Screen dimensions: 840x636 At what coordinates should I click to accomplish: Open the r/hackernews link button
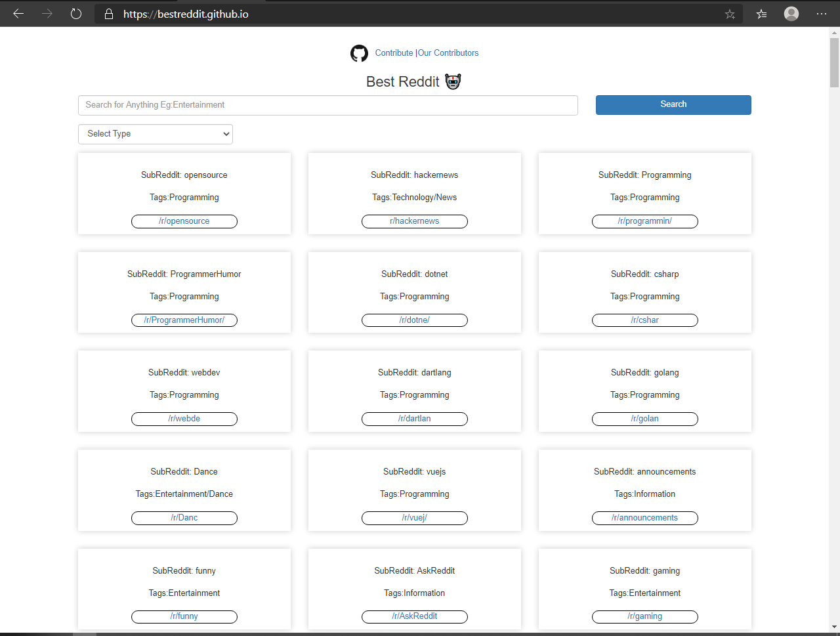point(415,221)
